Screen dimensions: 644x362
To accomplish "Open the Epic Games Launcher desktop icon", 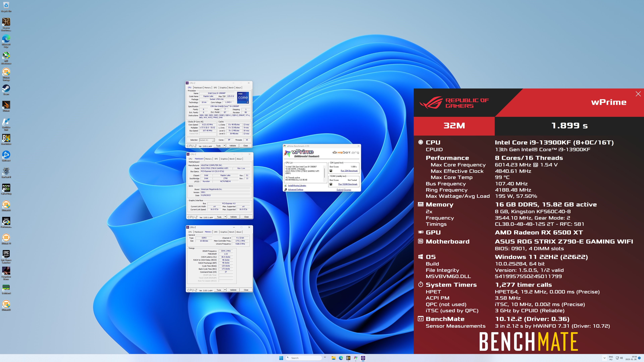I will (x=6, y=257).
